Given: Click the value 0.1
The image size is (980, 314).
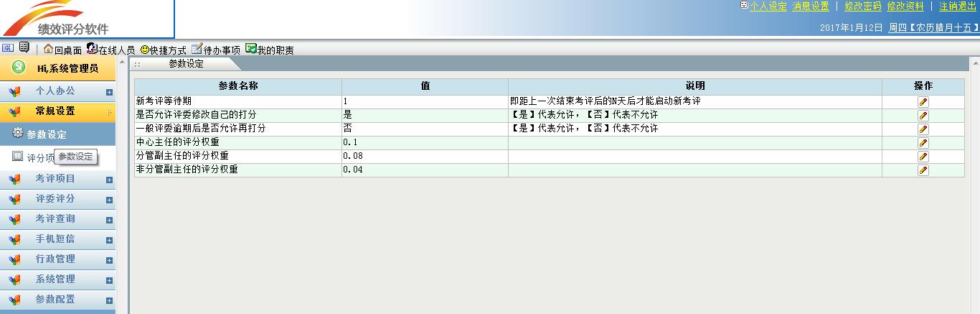Looking at the screenshot, I should [350, 142].
